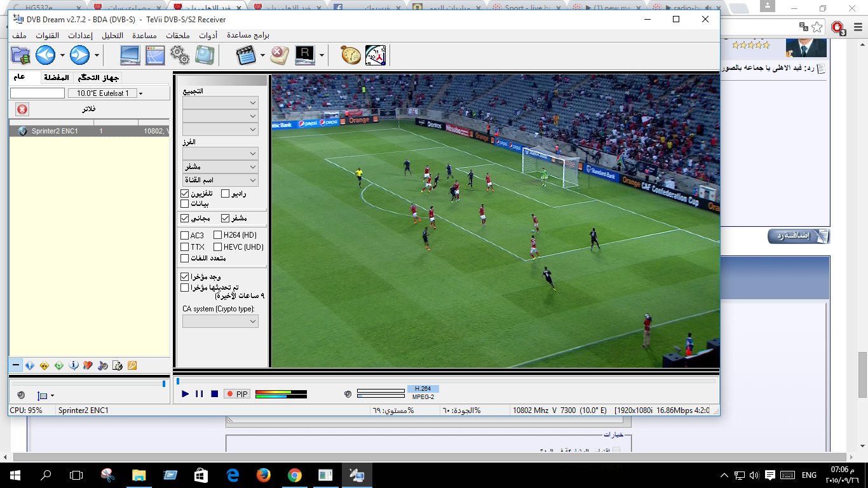The width and height of the screenshot is (868, 488).
Task: Expand the back arrow history dropdown
Action: click(x=62, y=55)
